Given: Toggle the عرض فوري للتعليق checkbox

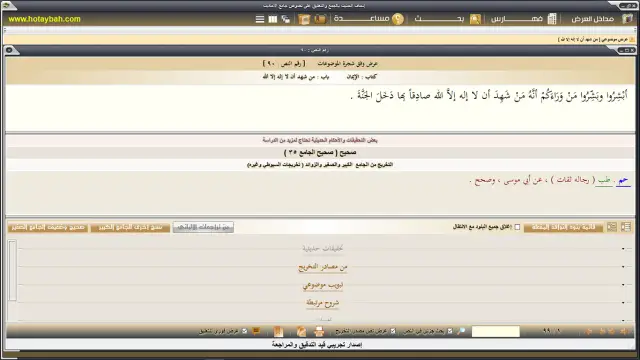Looking at the screenshot, I should point(244,331).
